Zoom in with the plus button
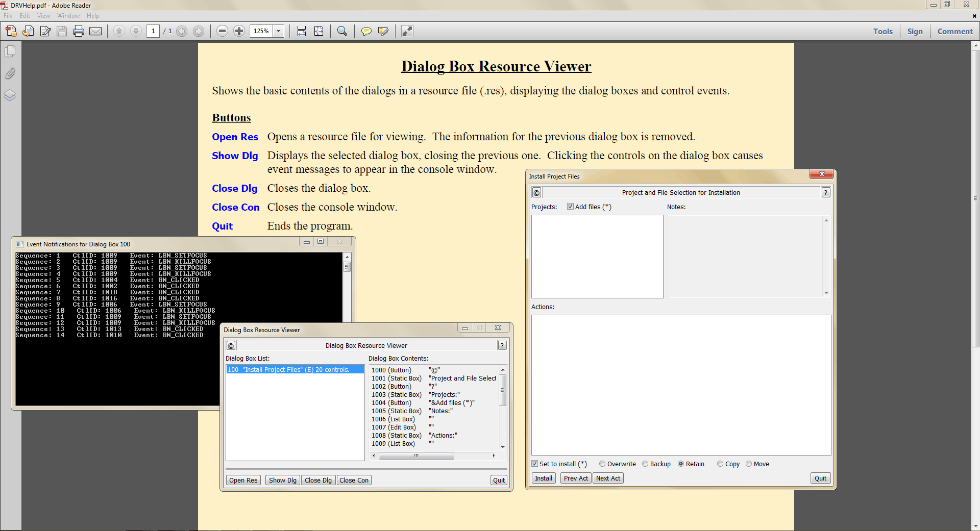This screenshot has height=531, width=980. click(x=239, y=31)
